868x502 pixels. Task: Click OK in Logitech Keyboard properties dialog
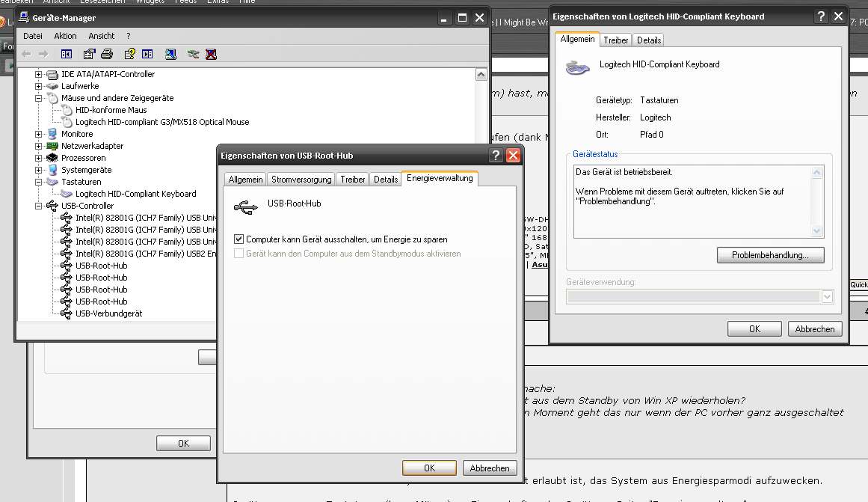click(x=754, y=328)
